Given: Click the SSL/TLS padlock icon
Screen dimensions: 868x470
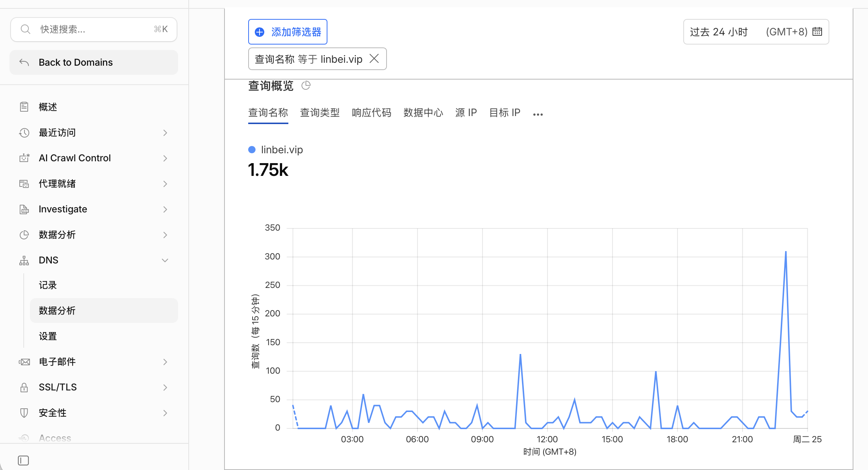Looking at the screenshot, I should (x=24, y=387).
